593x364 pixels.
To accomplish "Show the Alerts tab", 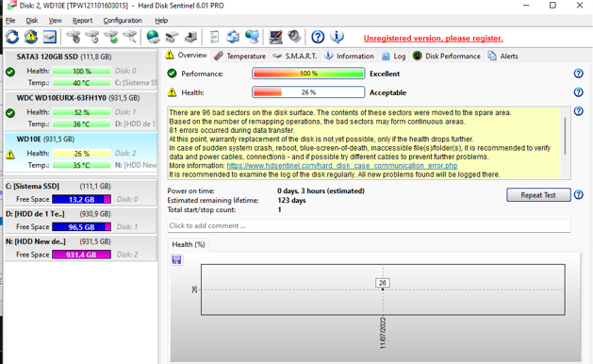I will tap(503, 56).
